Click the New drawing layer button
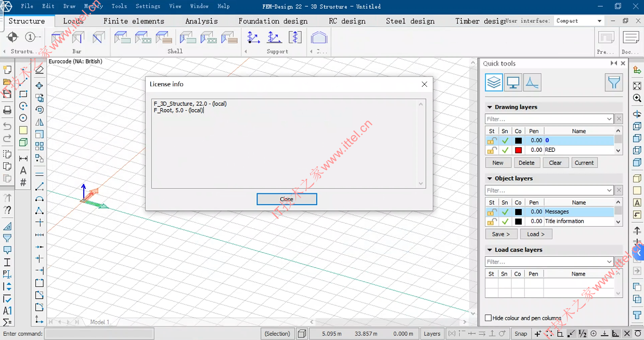 tap(498, 163)
